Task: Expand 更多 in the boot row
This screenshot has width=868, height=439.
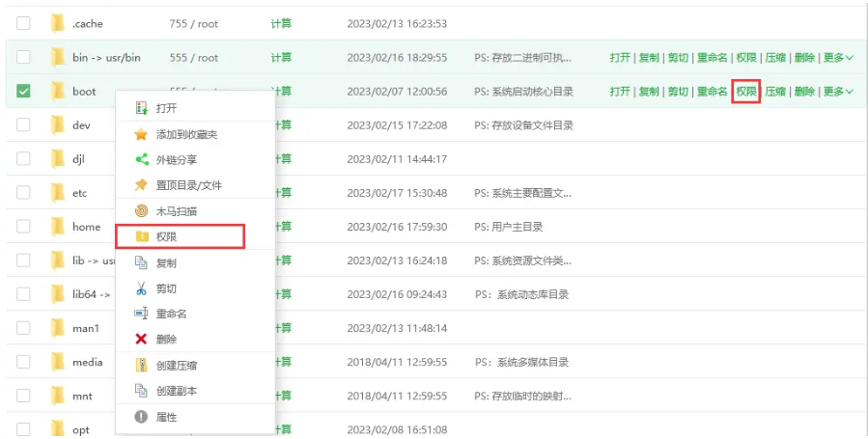Action: 838,92
